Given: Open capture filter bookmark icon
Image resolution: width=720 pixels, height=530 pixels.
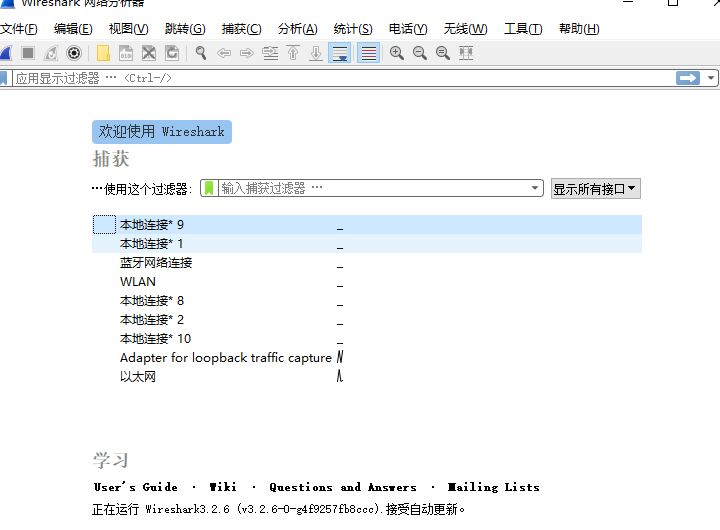Looking at the screenshot, I should coord(209,188).
